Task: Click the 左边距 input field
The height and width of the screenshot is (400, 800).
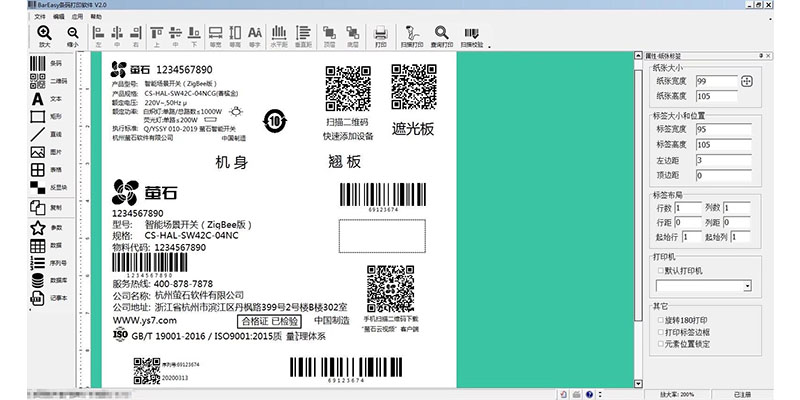Action: (x=723, y=160)
